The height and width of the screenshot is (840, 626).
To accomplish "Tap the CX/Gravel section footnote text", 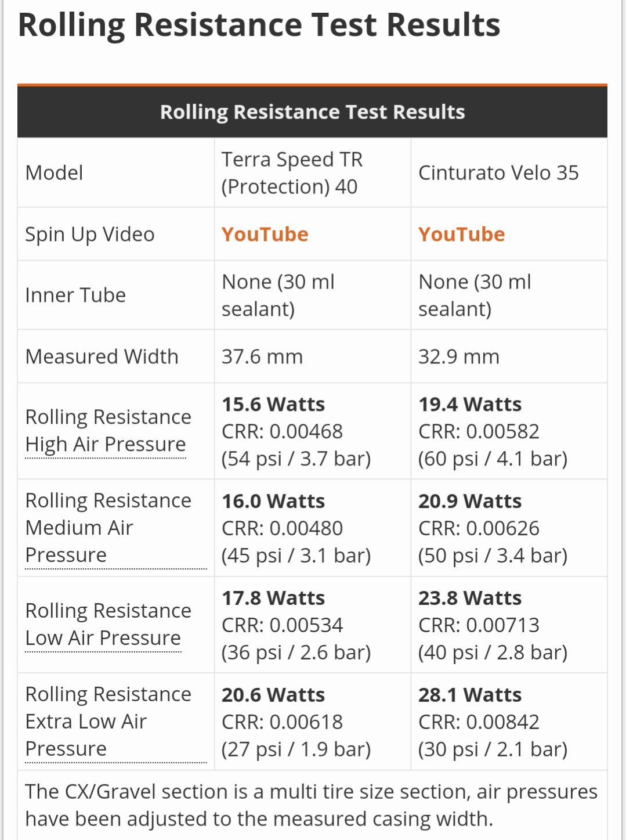I will 311,805.
